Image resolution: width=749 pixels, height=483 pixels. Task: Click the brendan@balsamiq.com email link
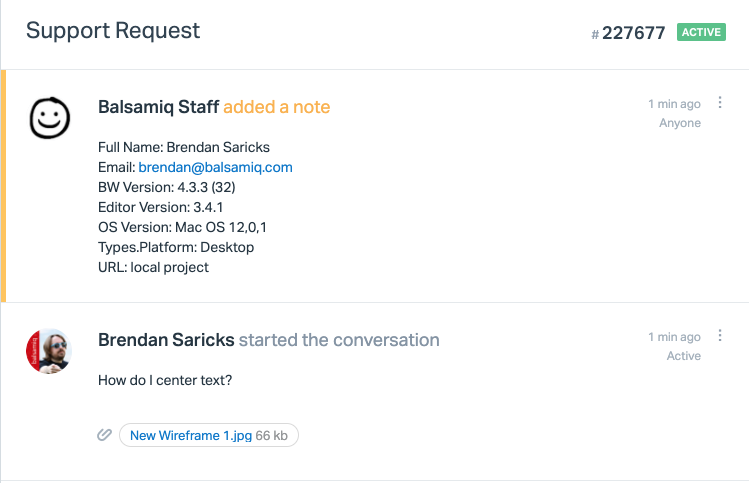pyautogui.click(x=215, y=167)
